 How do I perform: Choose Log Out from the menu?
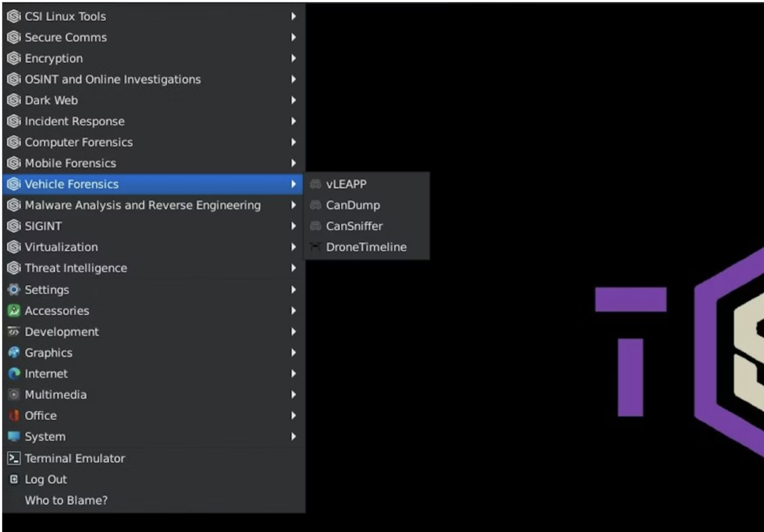tap(154, 479)
